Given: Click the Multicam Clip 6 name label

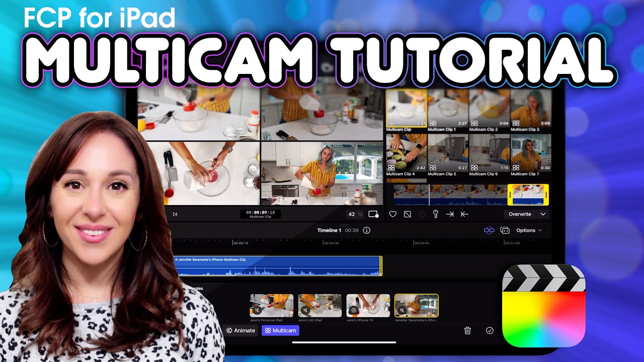Looking at the screenshot, I should click(x=484, y=174).
